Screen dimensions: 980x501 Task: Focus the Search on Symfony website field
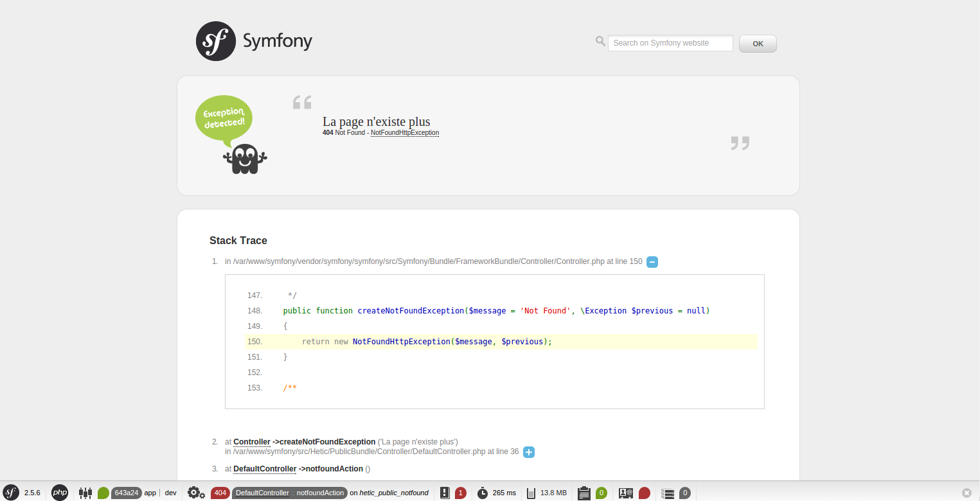pos(670,43)
